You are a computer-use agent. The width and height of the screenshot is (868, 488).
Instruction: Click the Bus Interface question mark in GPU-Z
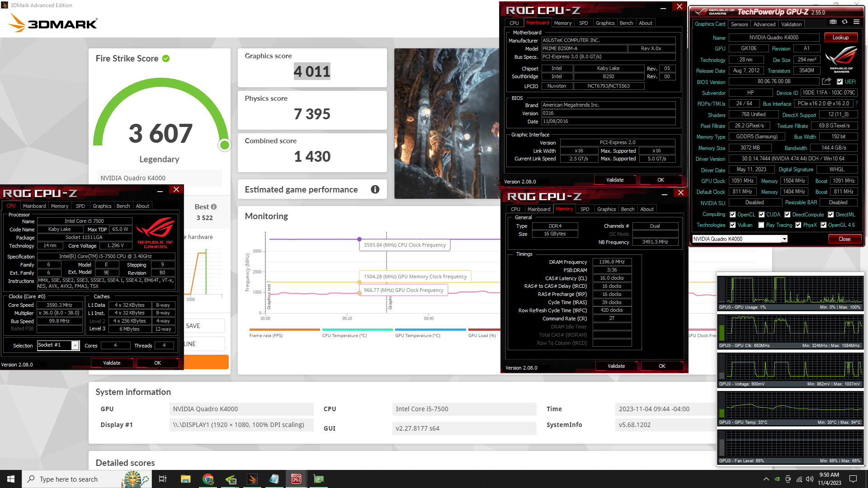[856, 103]
